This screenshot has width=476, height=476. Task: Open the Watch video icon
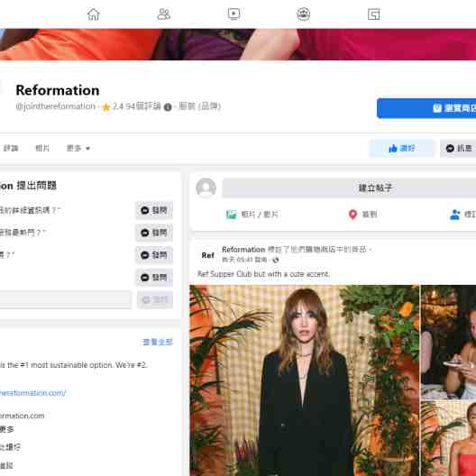(233, 14)
